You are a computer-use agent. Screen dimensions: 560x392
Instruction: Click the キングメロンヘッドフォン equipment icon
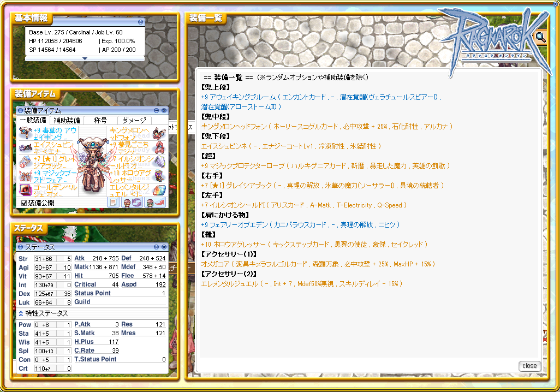[159, 133]
